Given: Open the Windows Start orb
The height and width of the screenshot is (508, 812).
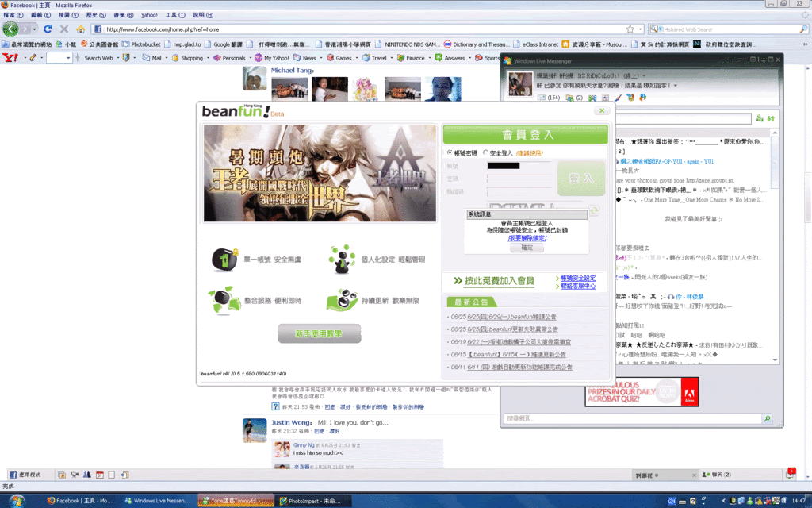Looking at the screenshot, I should [17, 501].
